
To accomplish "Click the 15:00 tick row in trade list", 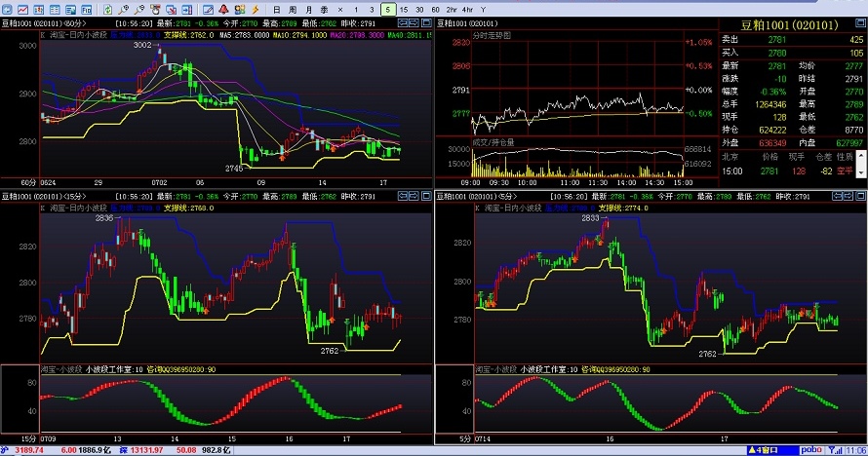I will [x=788, y=171].
